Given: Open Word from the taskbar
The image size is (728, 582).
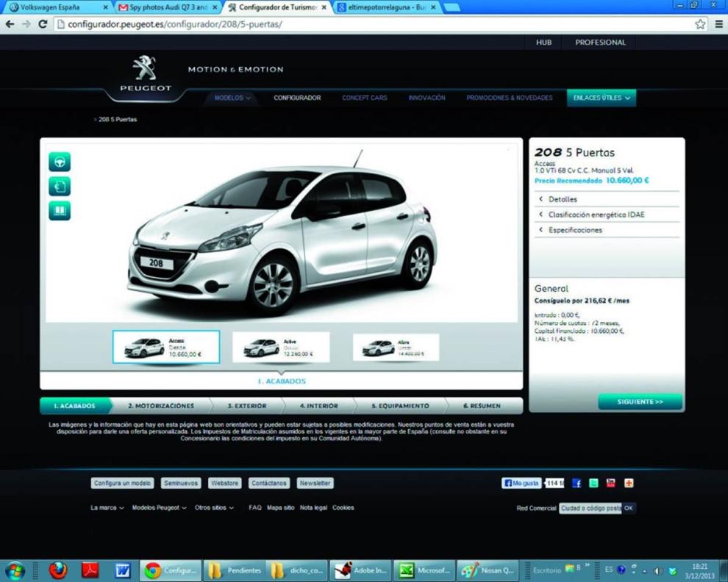Looking at the screenshot, I should pyautogui.click(x=123, y=570).
